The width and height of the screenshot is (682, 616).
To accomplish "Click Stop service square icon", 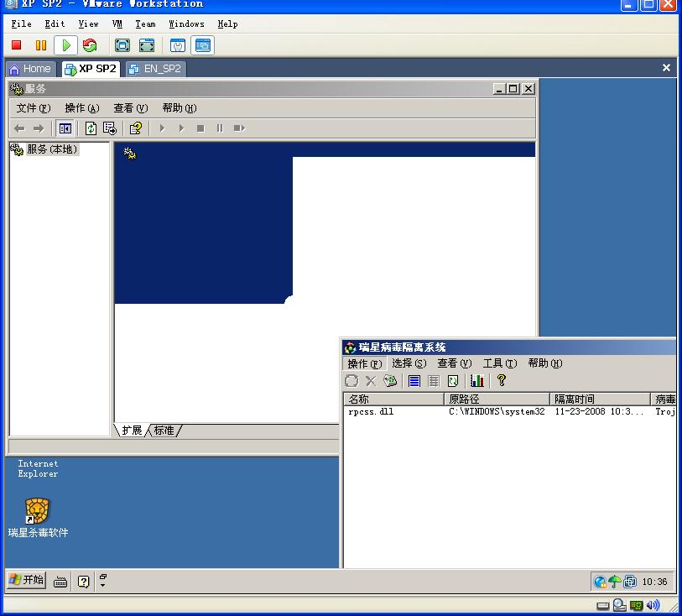I will click(x=200, y=128).
